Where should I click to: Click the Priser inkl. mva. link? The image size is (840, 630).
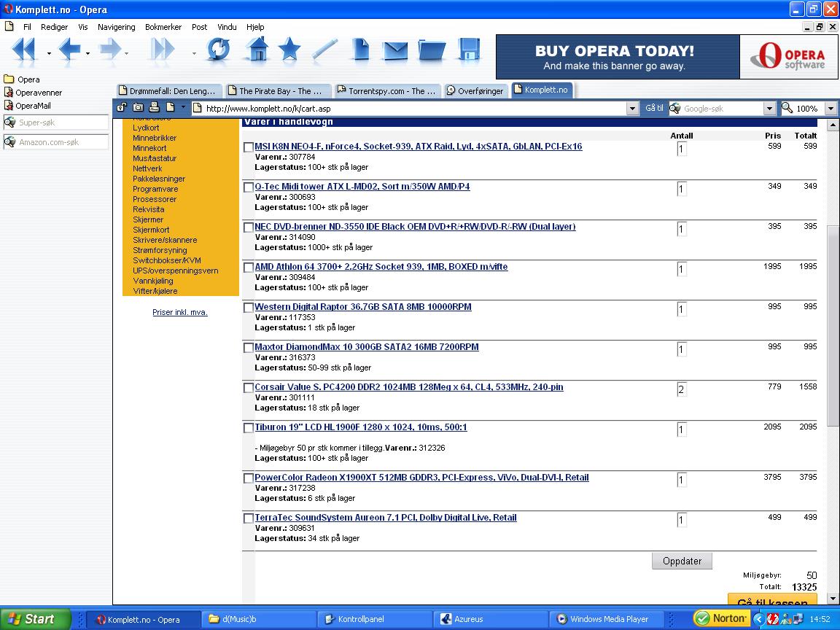pyautogui.click(x=180, y=312)
